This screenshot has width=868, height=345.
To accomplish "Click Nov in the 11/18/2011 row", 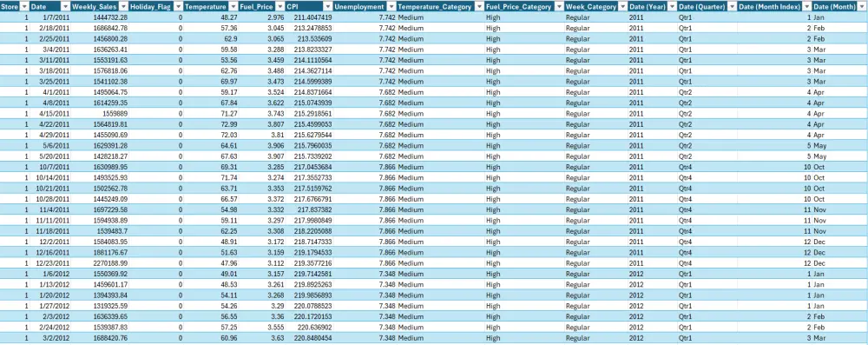I will 819,231.
